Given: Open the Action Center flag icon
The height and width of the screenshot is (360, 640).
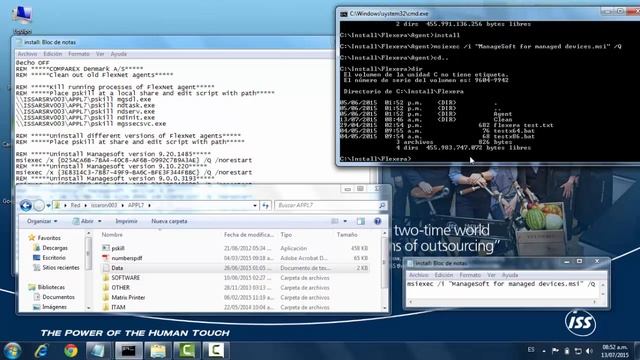Looking at the screenshot, I should pyautogui.click(x=555, y=351).
